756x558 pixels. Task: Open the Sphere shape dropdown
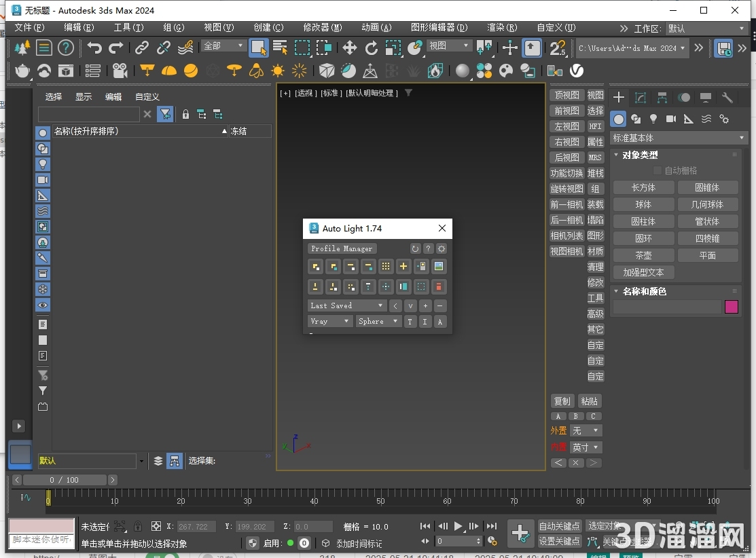[378, 321]
